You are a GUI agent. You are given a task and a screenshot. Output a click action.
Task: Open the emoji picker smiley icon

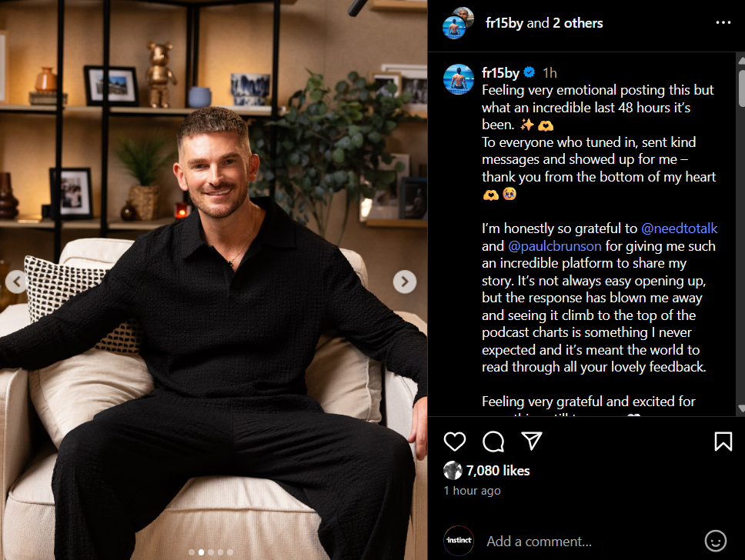tap(716, 541)
